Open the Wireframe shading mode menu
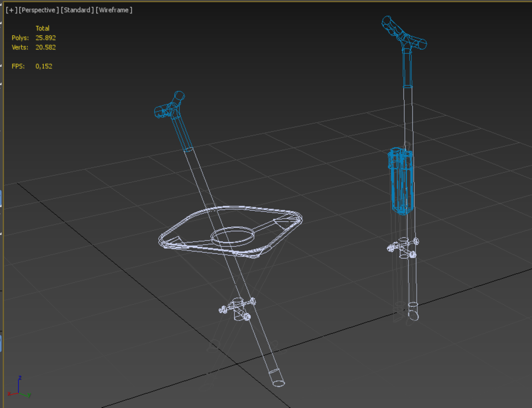Screen dimensions: 532x408 point(114,10)
